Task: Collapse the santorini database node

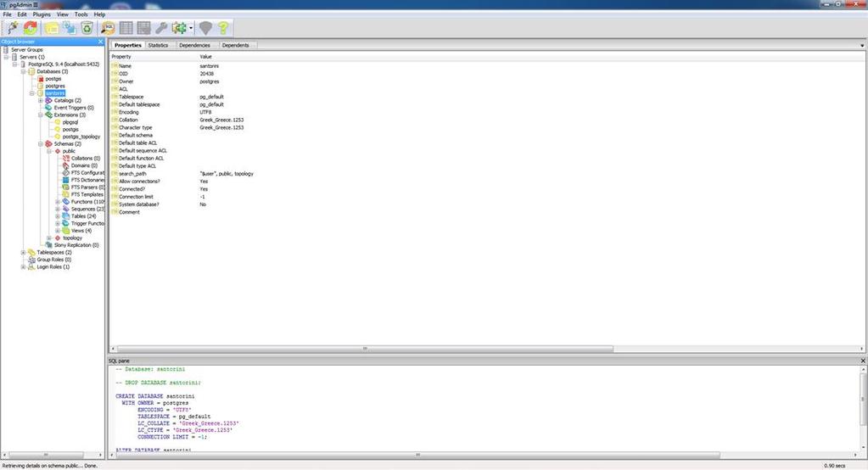Action: click(32, 93)
